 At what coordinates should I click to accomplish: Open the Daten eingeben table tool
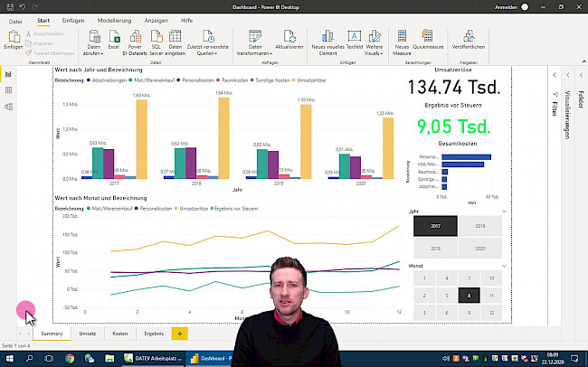(x=175, y=42)
